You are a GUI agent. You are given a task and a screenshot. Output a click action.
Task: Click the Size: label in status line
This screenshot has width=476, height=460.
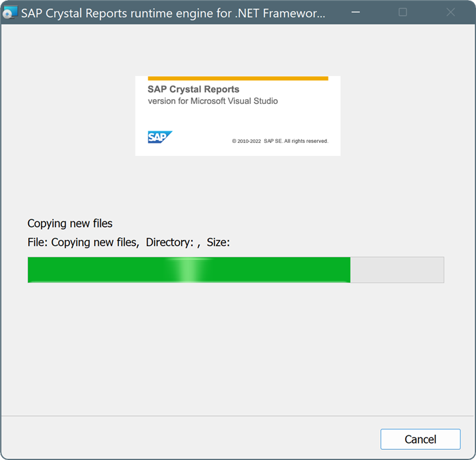coord(219,243)
